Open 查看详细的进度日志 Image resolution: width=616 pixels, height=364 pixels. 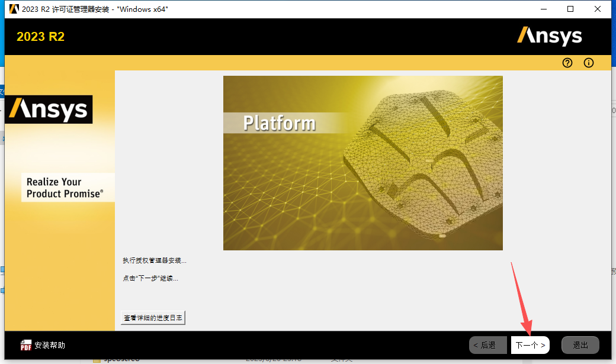[x=153, y=317]
